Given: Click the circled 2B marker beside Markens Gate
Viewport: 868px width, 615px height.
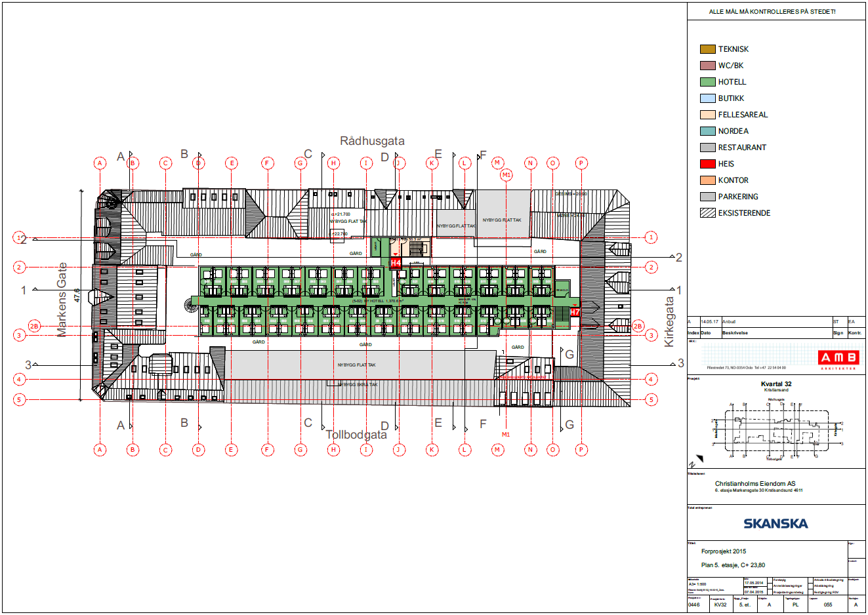Looking at the screenshot, I should tap(34, 326).
